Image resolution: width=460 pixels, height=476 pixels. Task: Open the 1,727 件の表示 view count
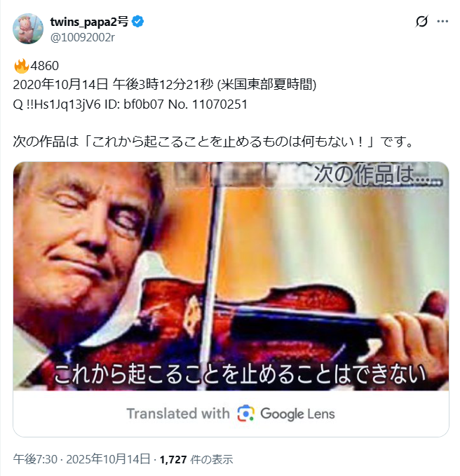(x=196, y=459)
